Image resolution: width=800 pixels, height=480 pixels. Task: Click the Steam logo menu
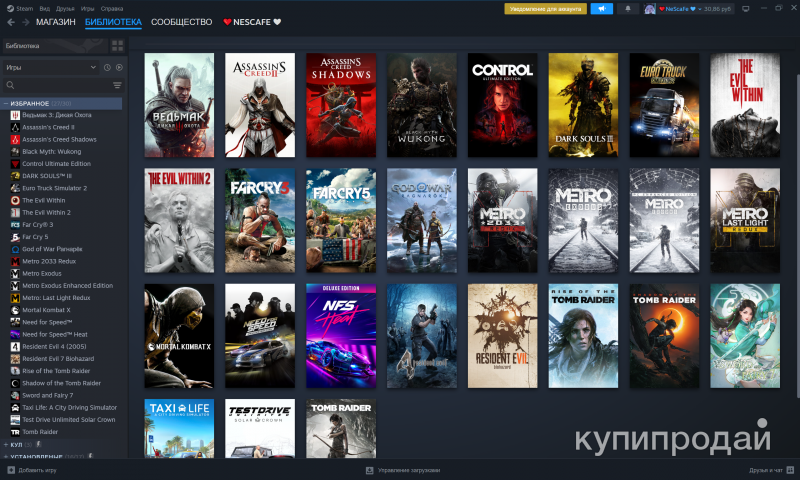[10, 9]
